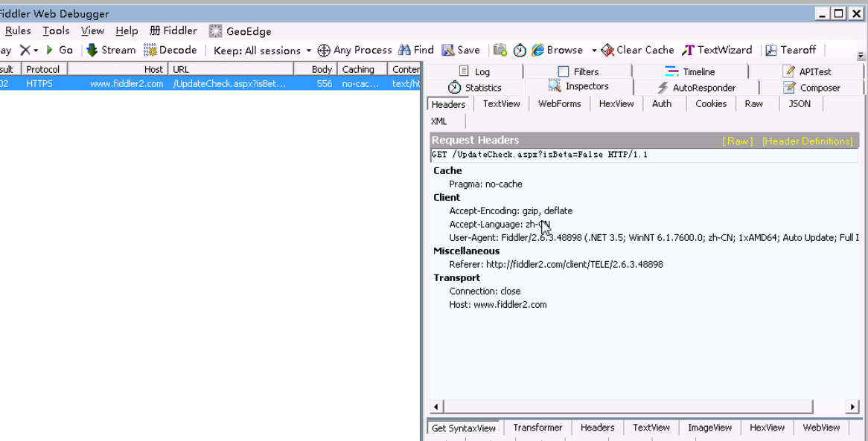
Task: Select the request HexView inspector tab
Action: (616, 103)
